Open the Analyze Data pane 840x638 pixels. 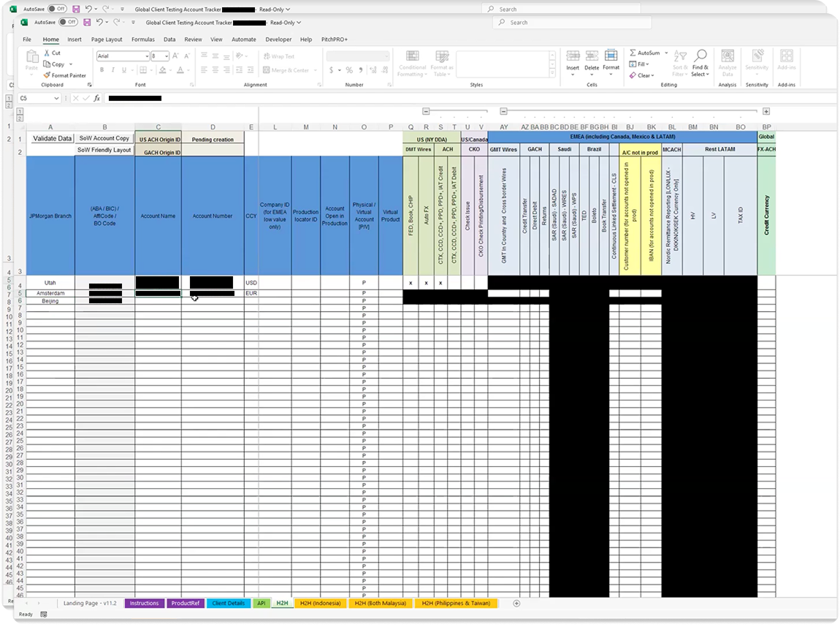pos(727,62)
